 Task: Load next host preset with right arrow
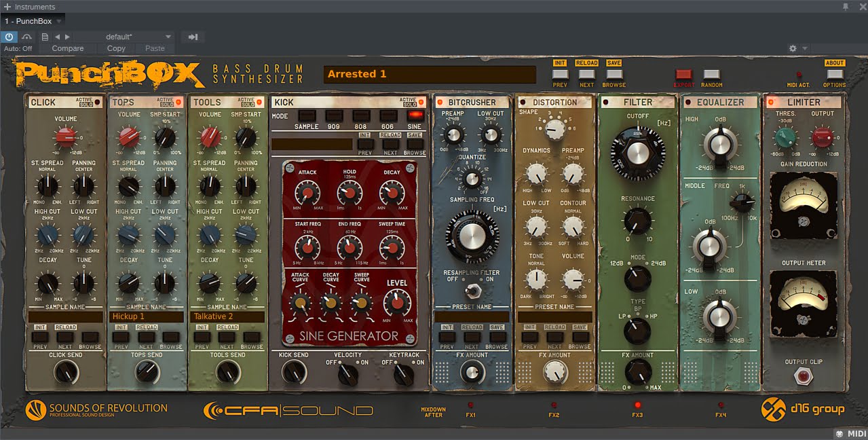(67, 37)
